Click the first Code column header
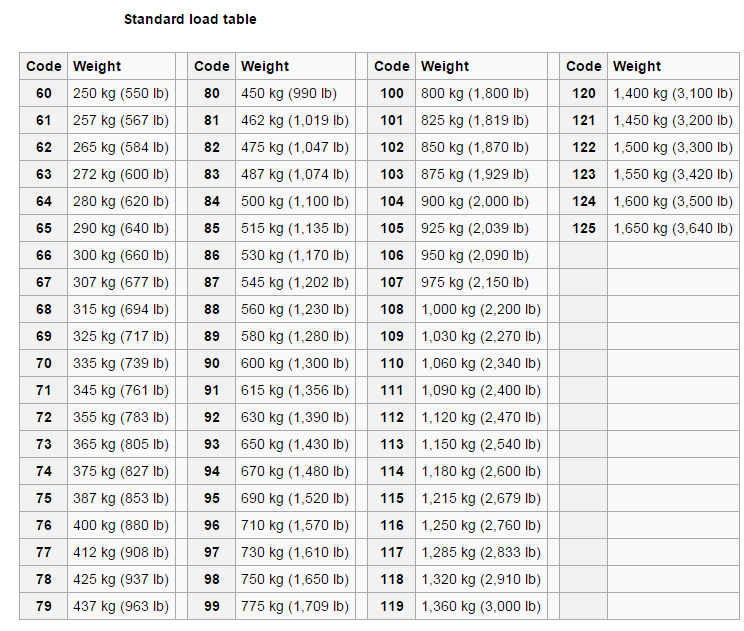 click(44, 66)
